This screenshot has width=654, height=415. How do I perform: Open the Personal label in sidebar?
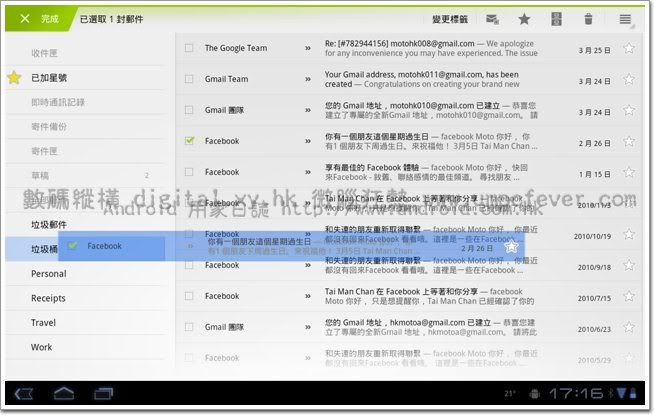pyautogui.click(x=48, y=274)
